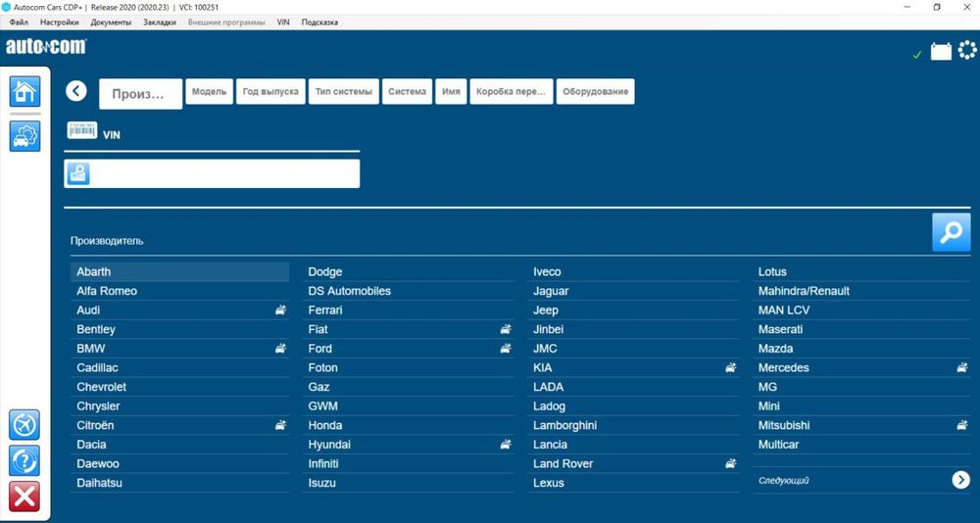This screenshot has width=980, height=523.
Task: Open the Настройки menu
Action: 60,22
